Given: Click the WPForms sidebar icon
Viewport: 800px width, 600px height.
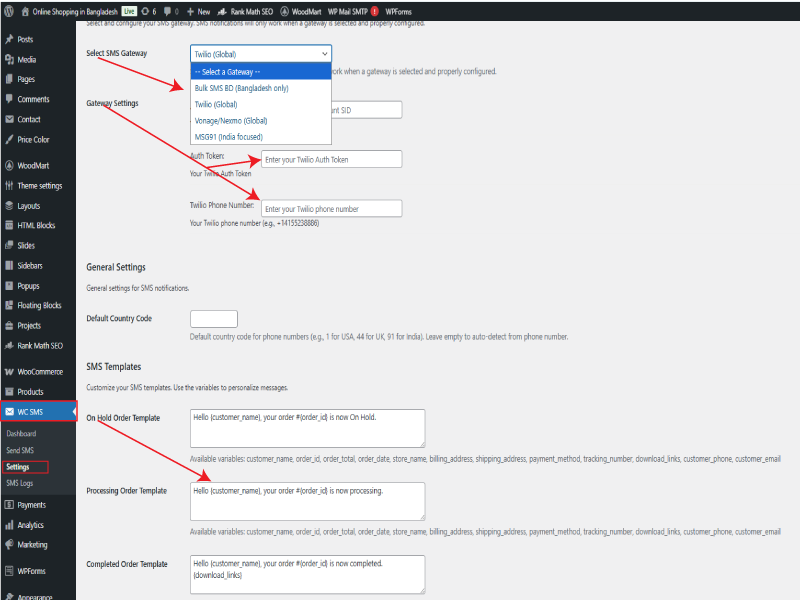Looking at the screenshot, I should coord(9,571).
